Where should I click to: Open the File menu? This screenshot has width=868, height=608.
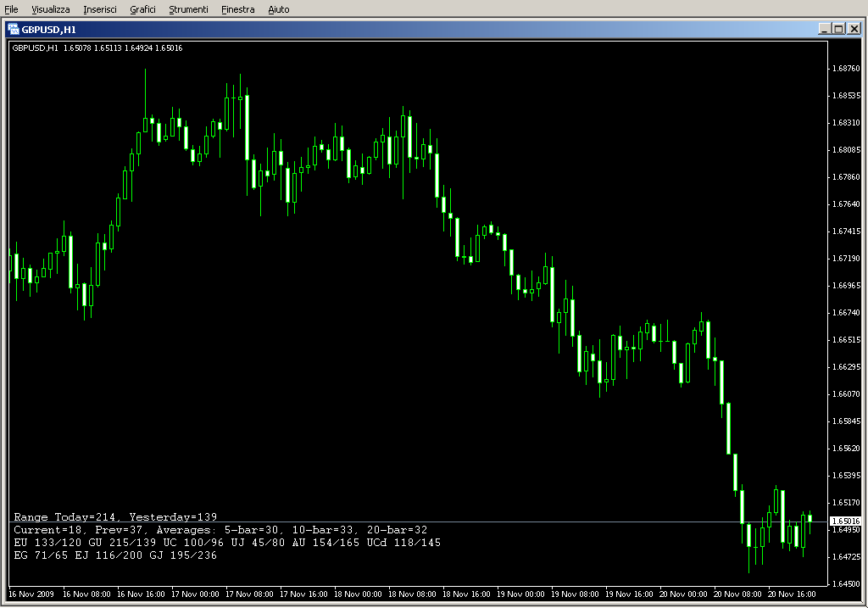pyautogui.click(x=11, y=9)
